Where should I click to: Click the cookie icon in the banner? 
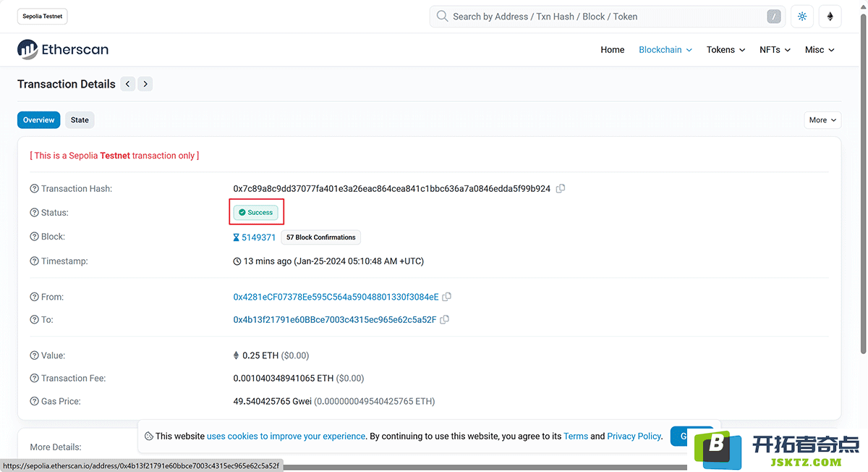click(148, 437)
